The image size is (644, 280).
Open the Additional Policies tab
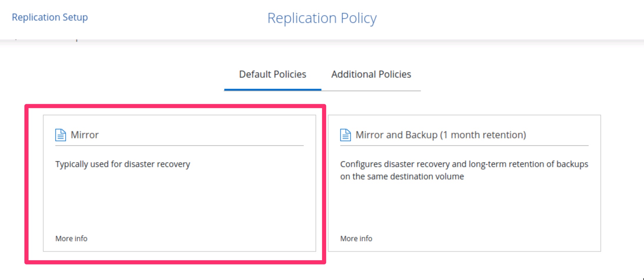(x=371, y=74)
